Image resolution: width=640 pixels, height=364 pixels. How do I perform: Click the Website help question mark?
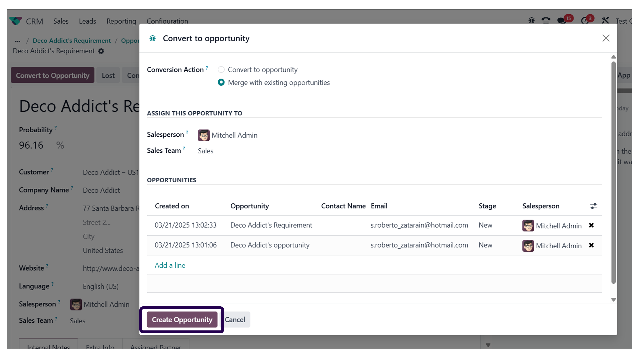coord(47,266)
